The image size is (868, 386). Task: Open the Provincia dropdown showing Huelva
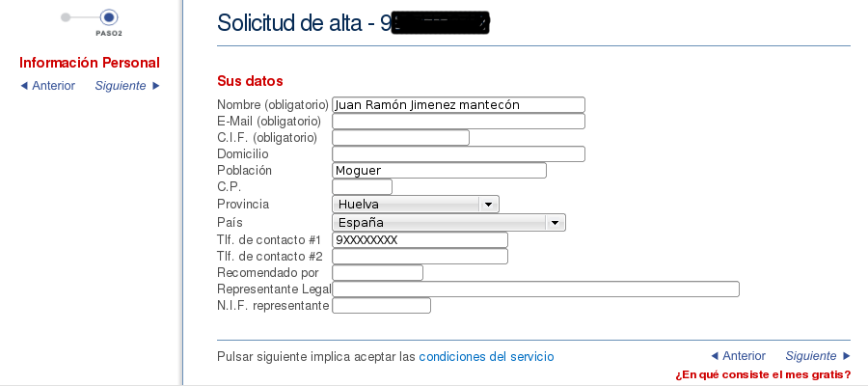pyautogui.click(x=415, y=205)
